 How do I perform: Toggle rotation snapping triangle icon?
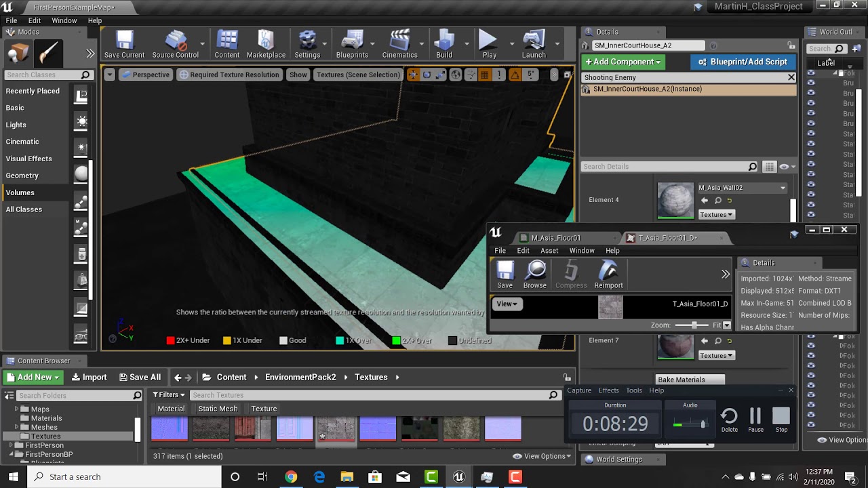tap(515, 75)
